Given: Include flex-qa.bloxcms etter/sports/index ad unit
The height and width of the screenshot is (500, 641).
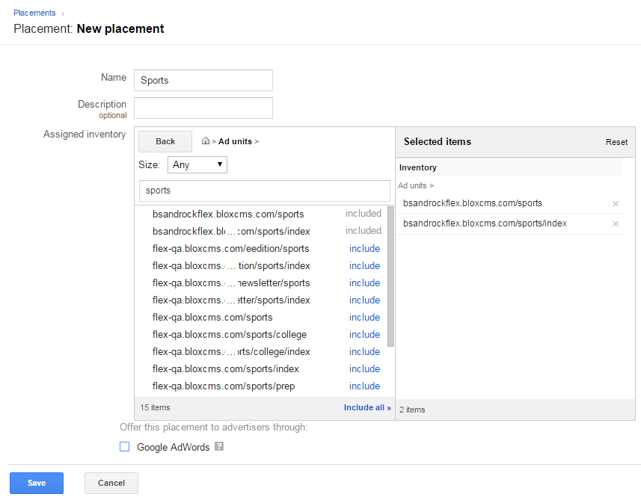Looking at the screenshot, I should pos(364,300).
